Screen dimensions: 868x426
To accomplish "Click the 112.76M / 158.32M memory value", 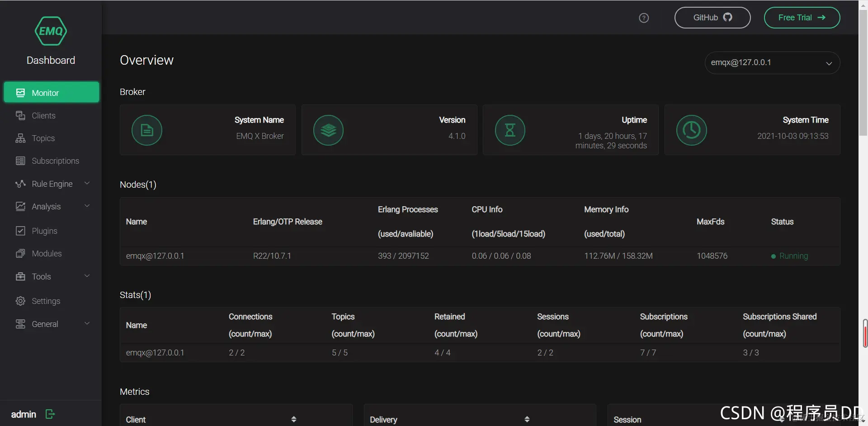I will (x=618, y=256).
